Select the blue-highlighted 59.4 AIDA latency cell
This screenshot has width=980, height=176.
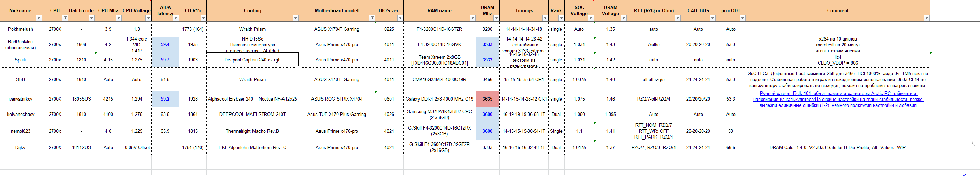pyautogui.click(x=165, y=45)
